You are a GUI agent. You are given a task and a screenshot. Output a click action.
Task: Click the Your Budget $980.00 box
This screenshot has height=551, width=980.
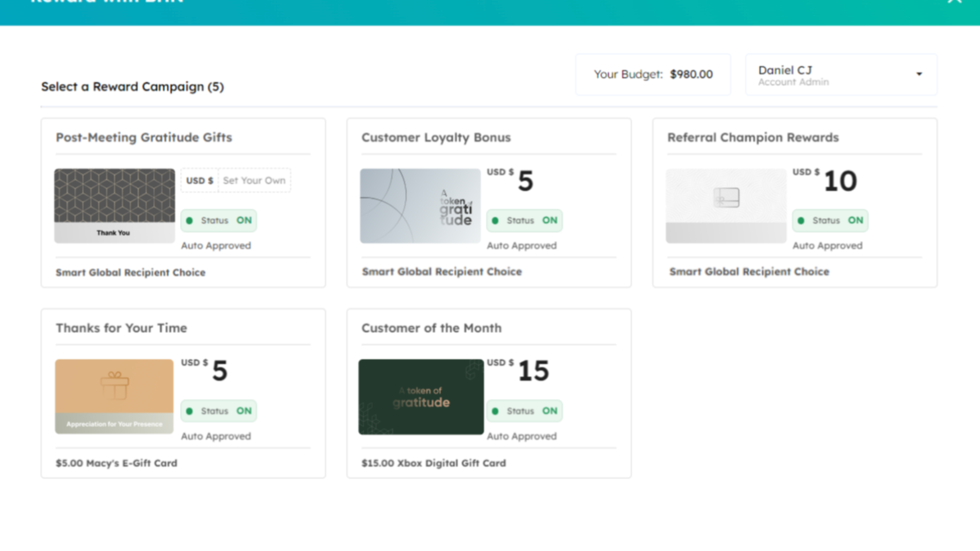pos(653,75)
